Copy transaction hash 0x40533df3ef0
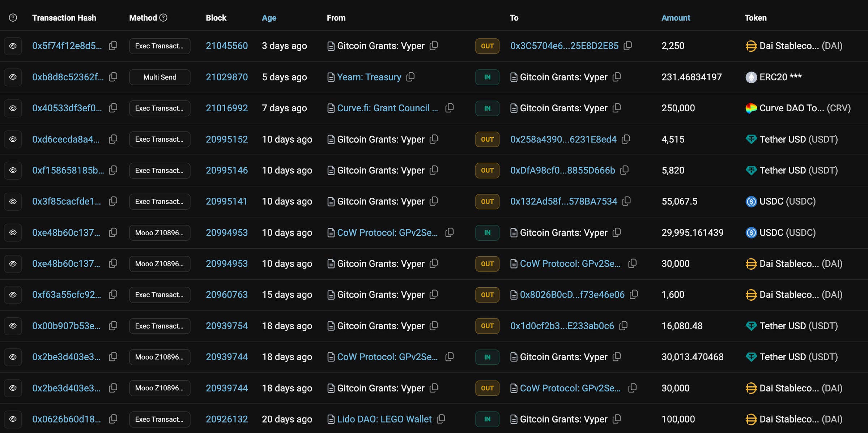This screenshot has width=868, height=433. click(x=113, y=108)
